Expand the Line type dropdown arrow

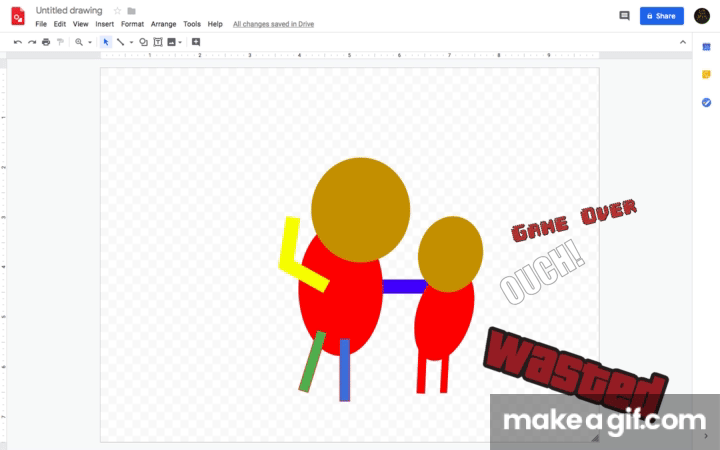pyautogui.click(x=131, y=42)
